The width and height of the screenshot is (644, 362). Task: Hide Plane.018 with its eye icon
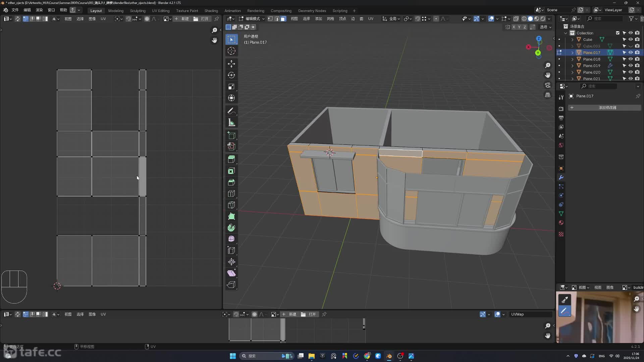tap(631, 59)
